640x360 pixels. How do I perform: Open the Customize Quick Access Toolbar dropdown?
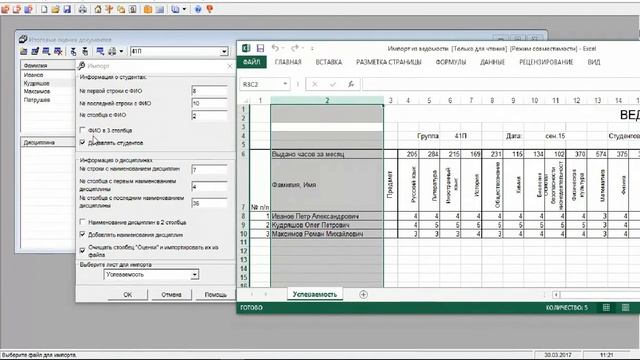312,48
